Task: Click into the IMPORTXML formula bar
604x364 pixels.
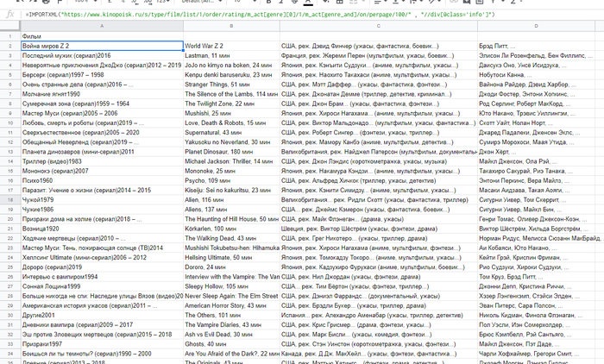Action: pyautogui.click(x=259, y=14)
